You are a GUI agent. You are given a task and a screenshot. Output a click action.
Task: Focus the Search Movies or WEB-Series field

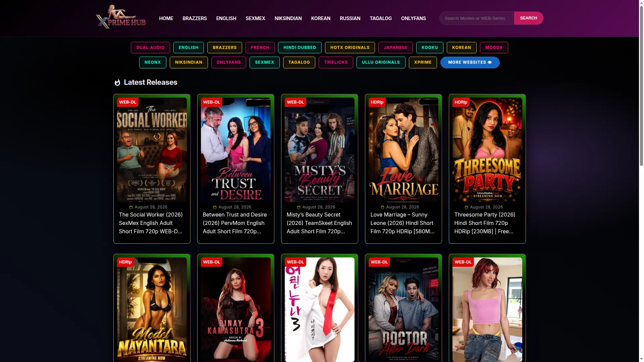tap(477, 18)
